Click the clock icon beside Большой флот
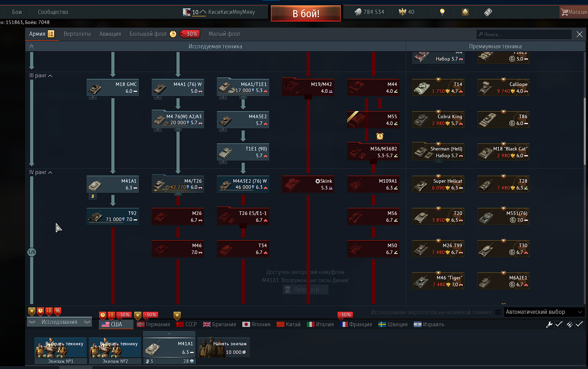 173,34
